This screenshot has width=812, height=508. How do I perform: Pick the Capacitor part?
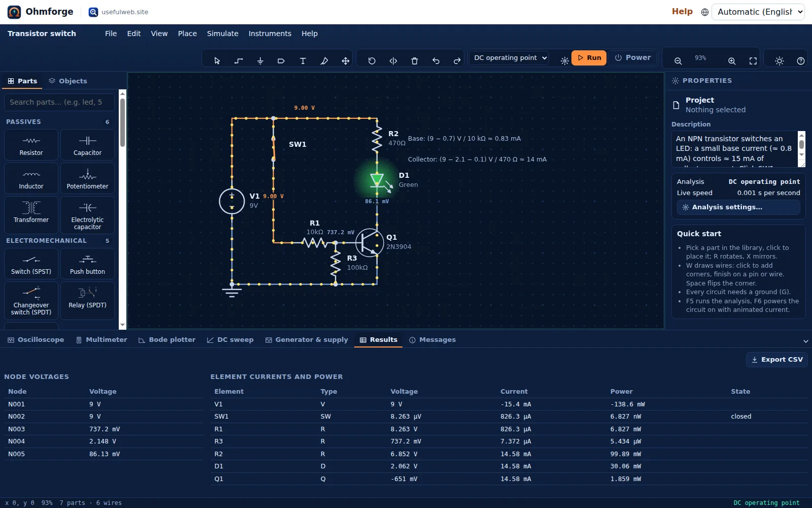(87, 145)
